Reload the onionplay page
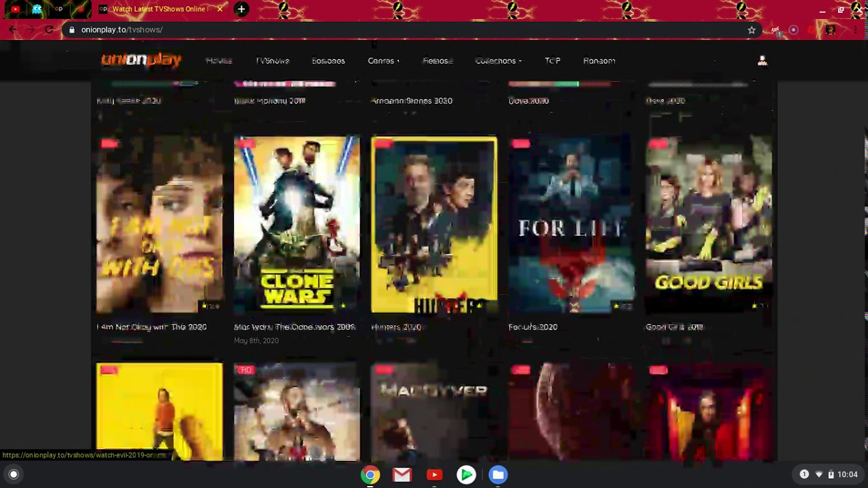This screenshot has width=868, height=488. pyautogui.click(x=49, y=30)
